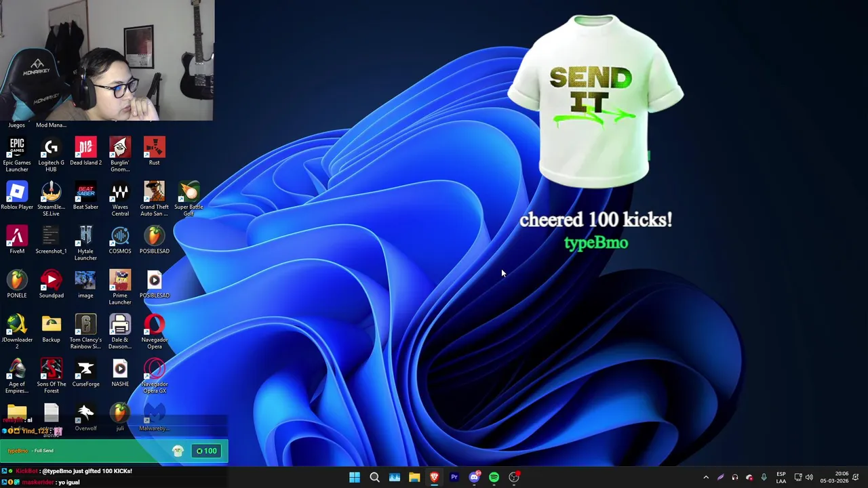Select the POSIBLESAD media file icon
The width and height of the screenshot is (868, 488).
[x=154, y=284]
